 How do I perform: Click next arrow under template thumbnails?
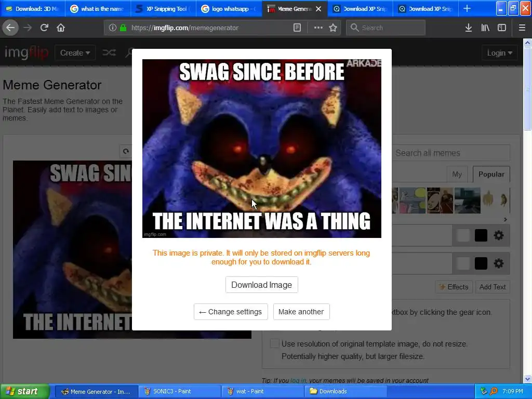point(505,220)
